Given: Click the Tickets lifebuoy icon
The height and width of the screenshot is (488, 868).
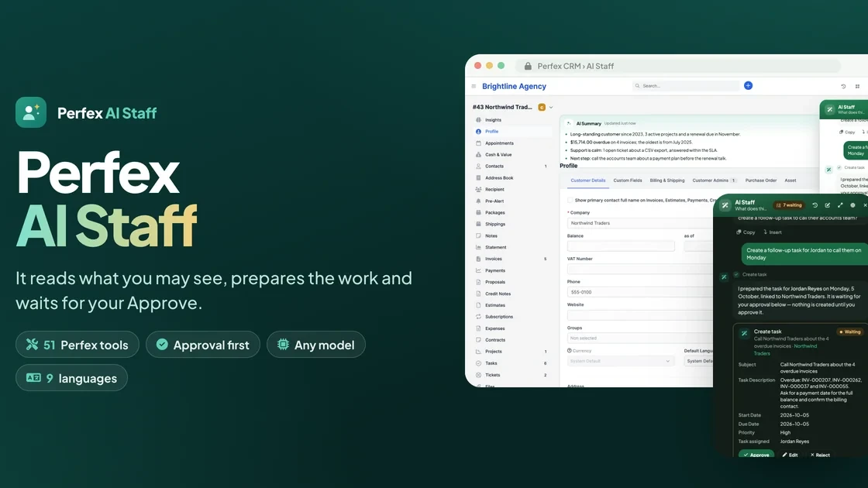Looking at the screenshot, I should 478,375.
